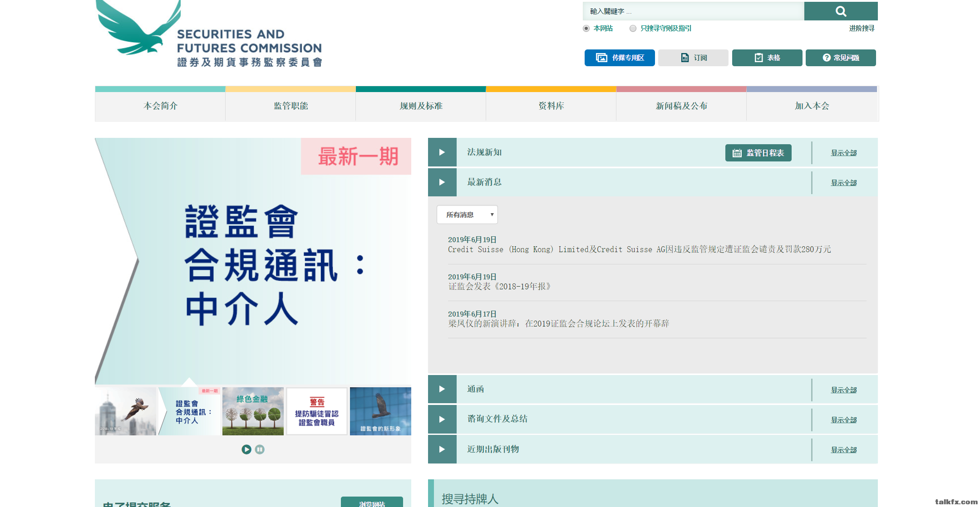The image size is (980, 507).
Task: Select the 本网站 radio option
Action: point(586,29)
